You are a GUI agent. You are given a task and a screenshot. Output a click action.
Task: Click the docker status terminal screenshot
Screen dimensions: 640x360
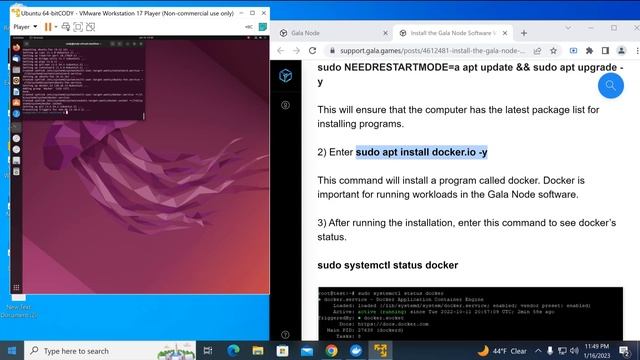[471, 313]
